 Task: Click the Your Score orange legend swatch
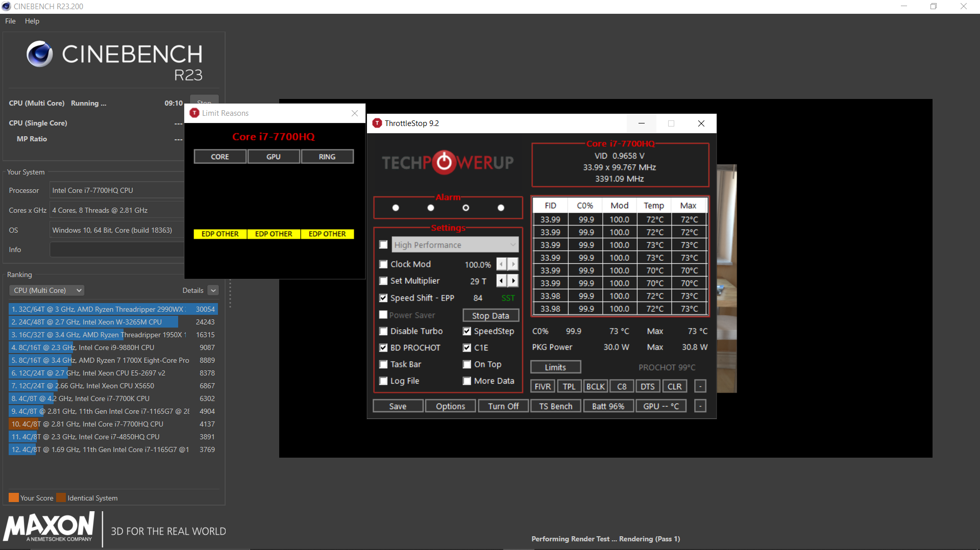click(14, 497)
